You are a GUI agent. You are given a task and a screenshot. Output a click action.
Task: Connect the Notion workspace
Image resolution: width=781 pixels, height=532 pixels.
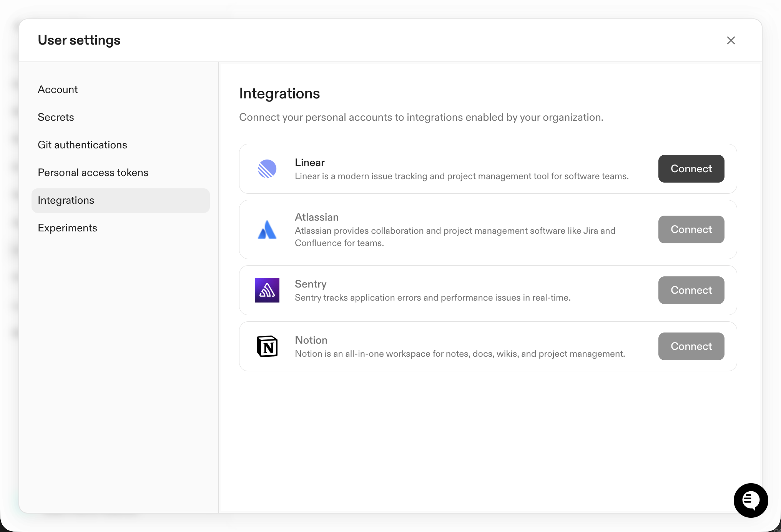click(x=691, y=346)
